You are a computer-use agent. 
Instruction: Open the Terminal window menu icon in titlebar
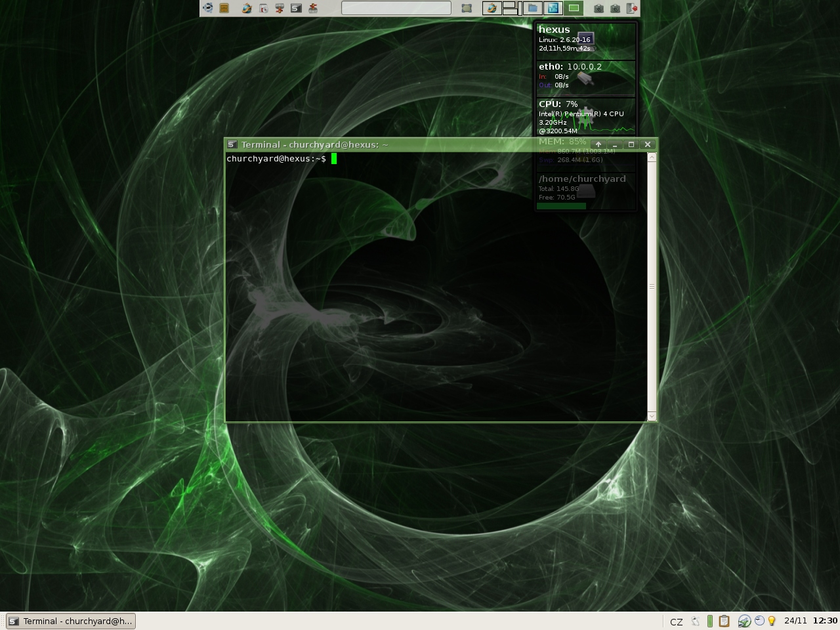click(232, 144)
